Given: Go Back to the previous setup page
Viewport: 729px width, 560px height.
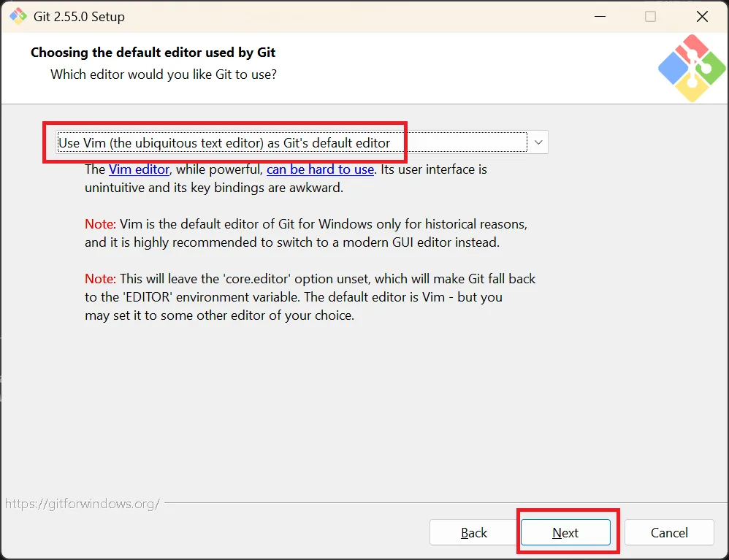Looking at the screenshot, I should [x=474, y=532].
